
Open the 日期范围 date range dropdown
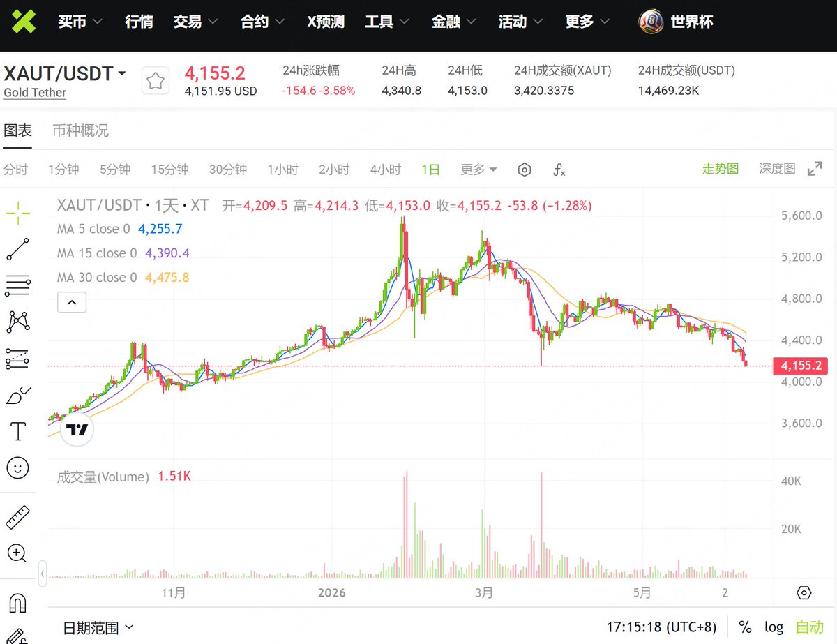click(98, 627)
